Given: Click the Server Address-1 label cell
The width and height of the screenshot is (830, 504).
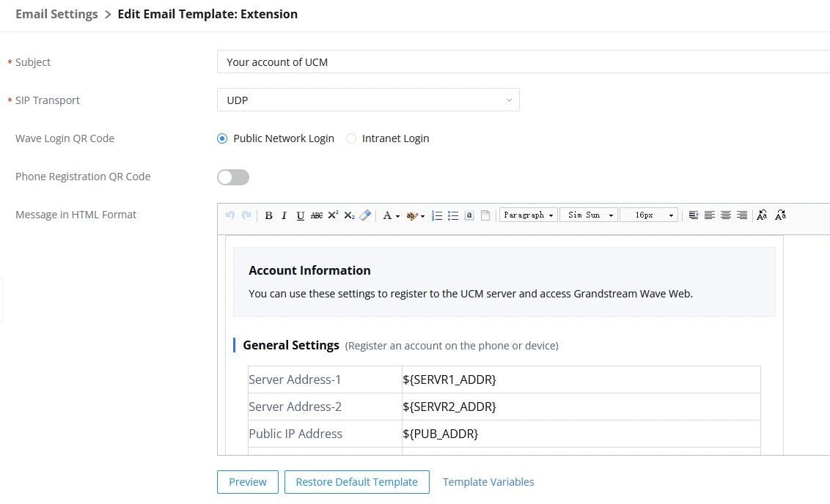Looking at the screenshot, I should 325,379.
